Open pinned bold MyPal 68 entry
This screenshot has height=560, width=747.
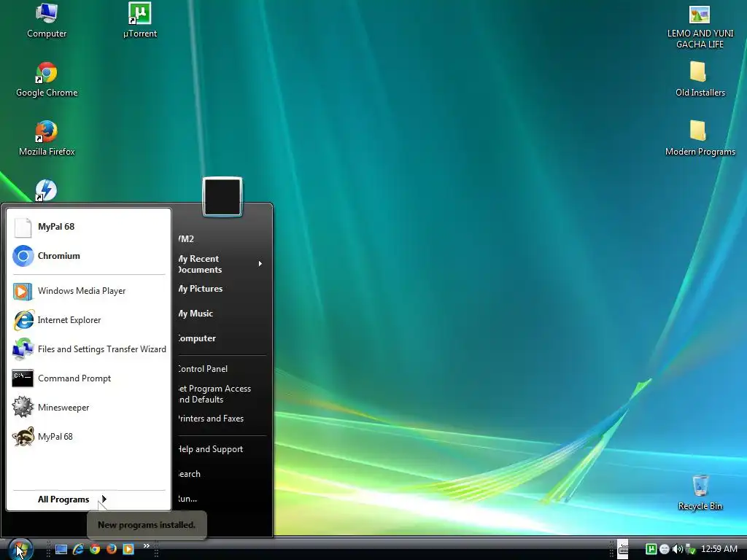(89, 227)
